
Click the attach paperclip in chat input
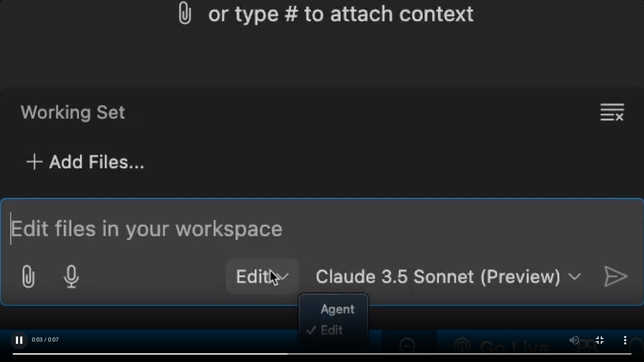28,276
